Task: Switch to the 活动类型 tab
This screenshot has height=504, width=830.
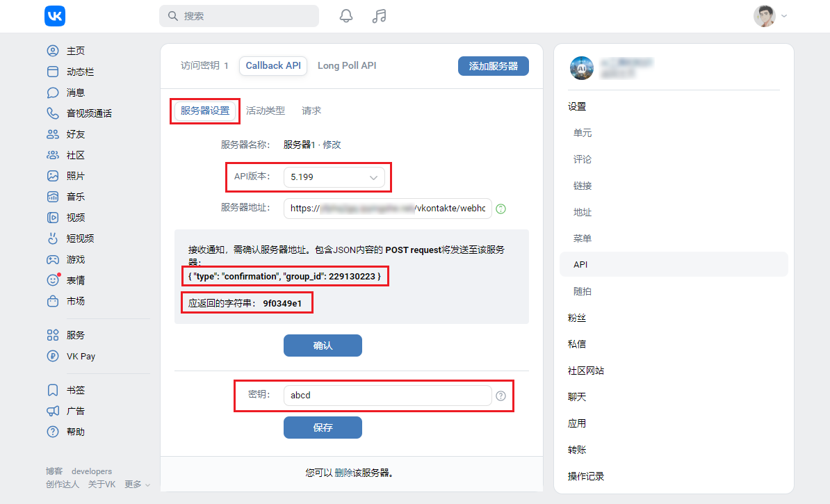Action: pos(266,111)
